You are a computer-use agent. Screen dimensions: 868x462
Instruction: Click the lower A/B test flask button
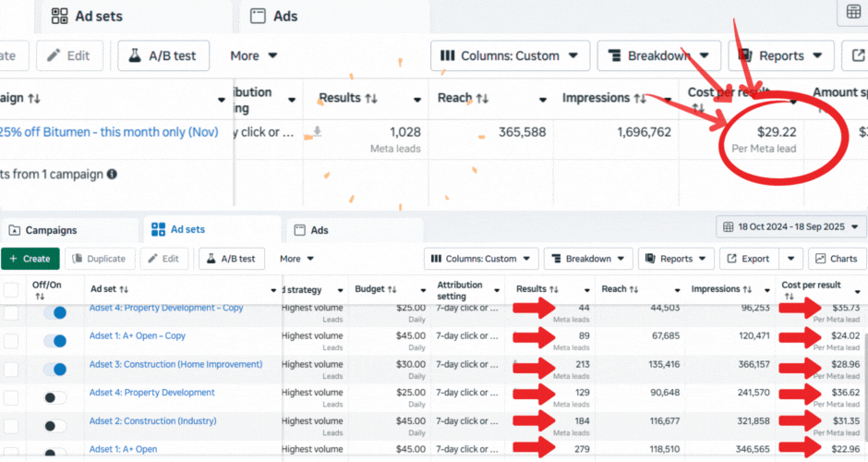tap(232, 259)
